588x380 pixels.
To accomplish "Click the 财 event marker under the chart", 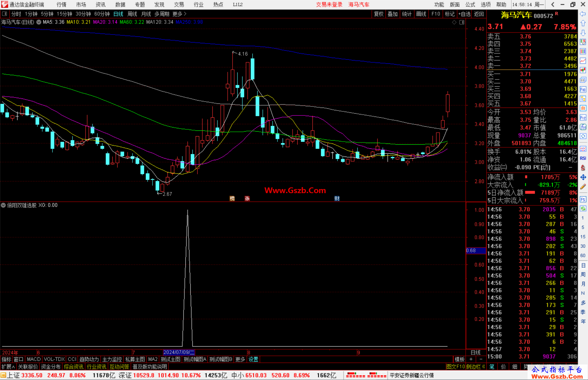I will [337, 199].
